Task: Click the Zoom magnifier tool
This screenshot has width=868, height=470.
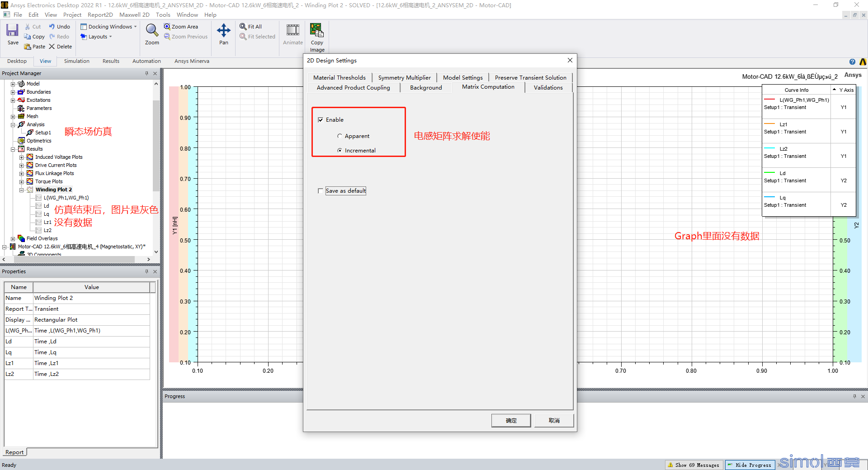Action: tap(152, 31)
